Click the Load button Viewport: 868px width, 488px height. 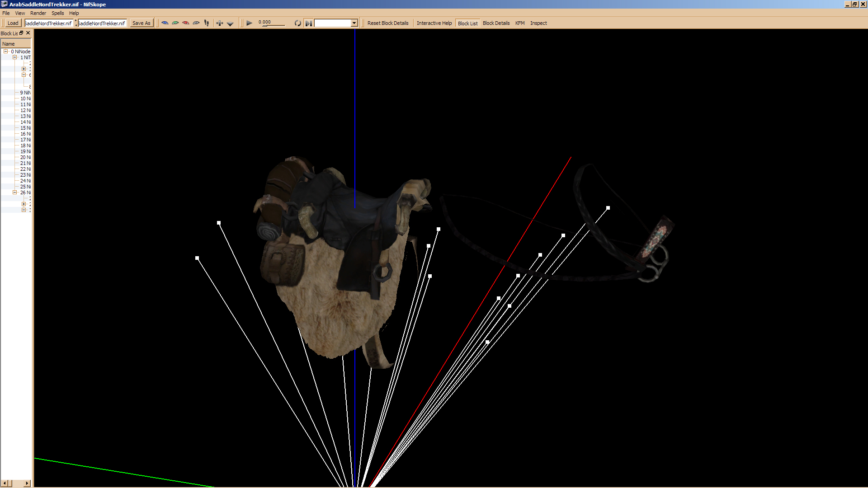tap(13, 23)
